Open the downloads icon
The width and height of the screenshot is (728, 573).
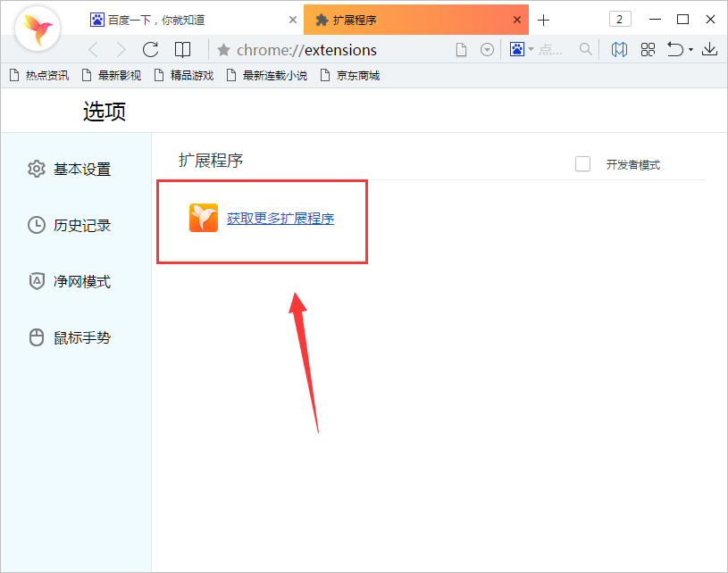tap(709, 49)
